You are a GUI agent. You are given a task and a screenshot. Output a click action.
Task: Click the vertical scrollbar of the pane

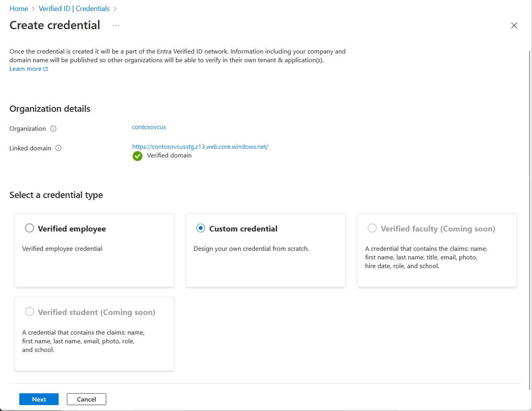coord(529,219)
